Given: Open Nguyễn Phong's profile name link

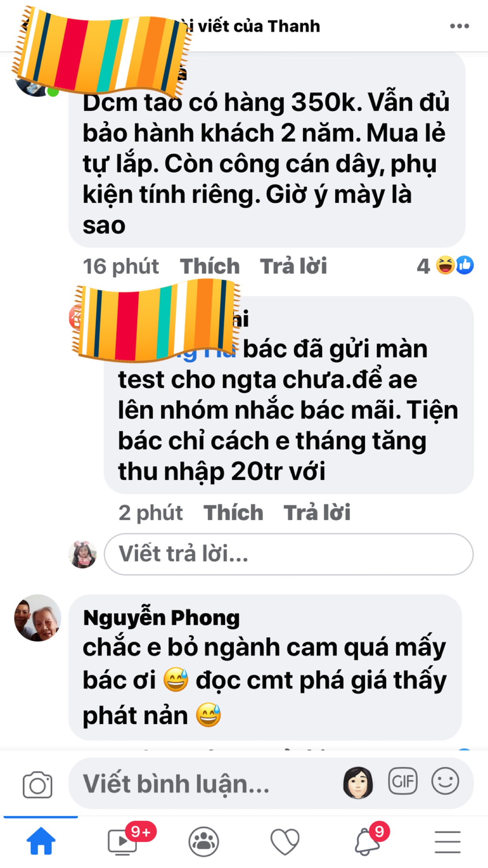Looking at the screenshot, I should (x=161, y=618).
